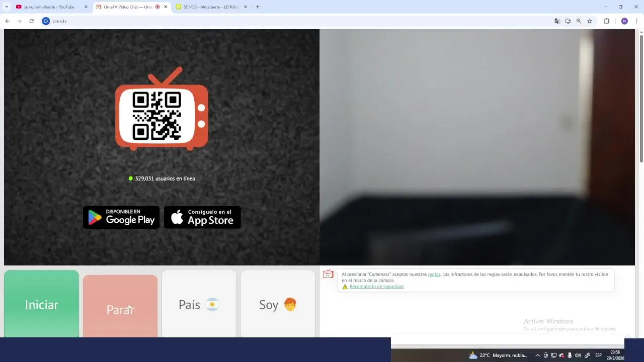Open the Soy gender selector
The image size is (644, 362).
pyautogui.click(x=278, y=304)
